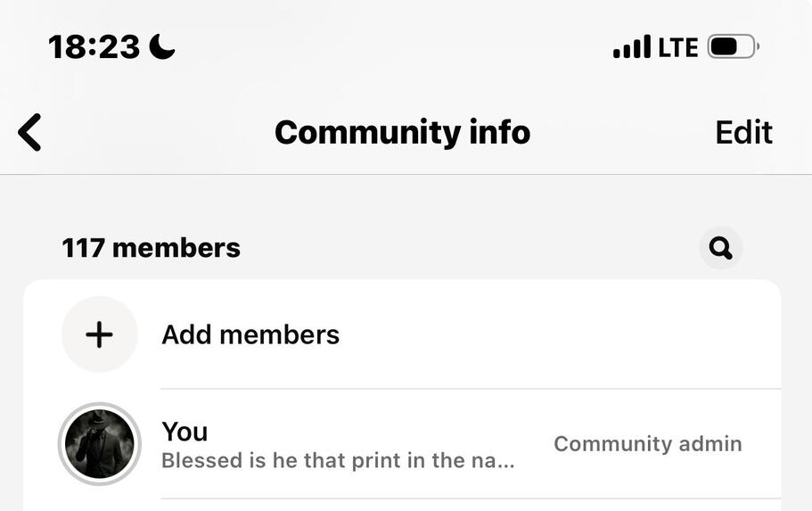Open your profile picture thumbnail
The image size is (812, 511).
click(x=100, y=443)
